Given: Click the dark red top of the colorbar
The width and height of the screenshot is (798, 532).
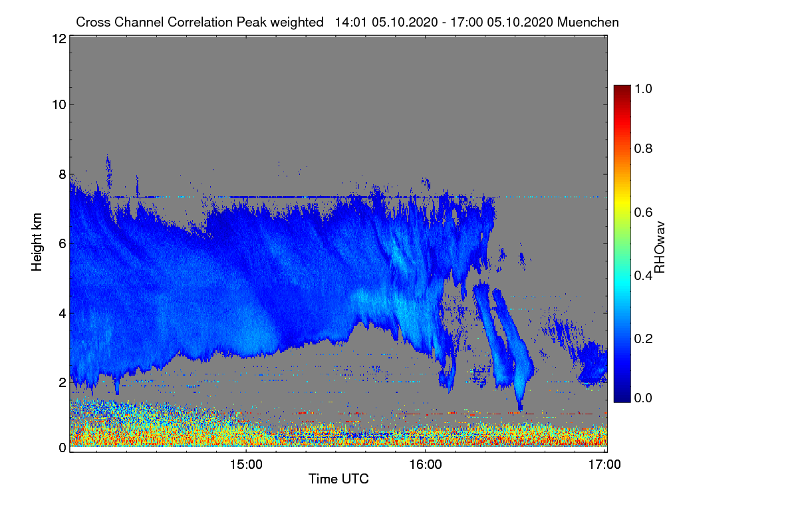Looking at the screenshot, I should [621, 90].
